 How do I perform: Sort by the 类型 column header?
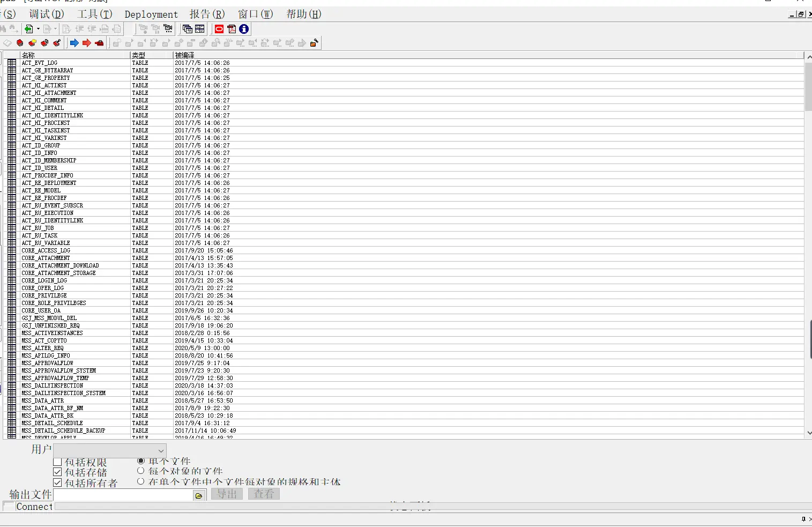pyautogui.click(x=152, y=55)
